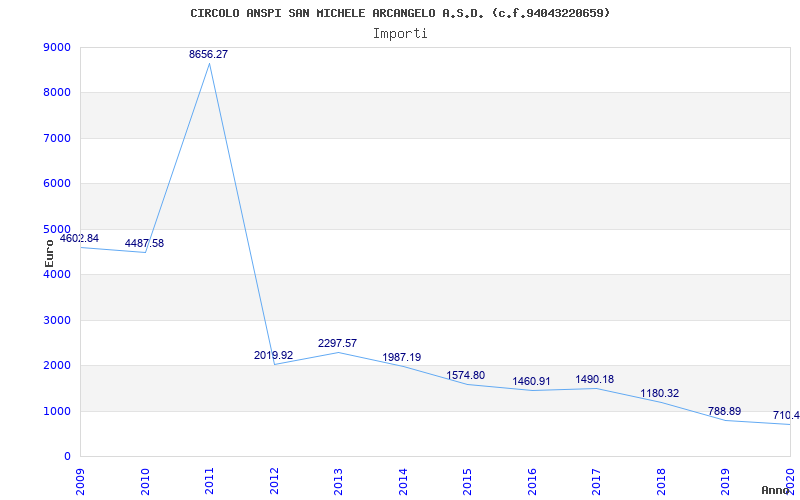Click the y-axis tick 0

tap(67, 457)
